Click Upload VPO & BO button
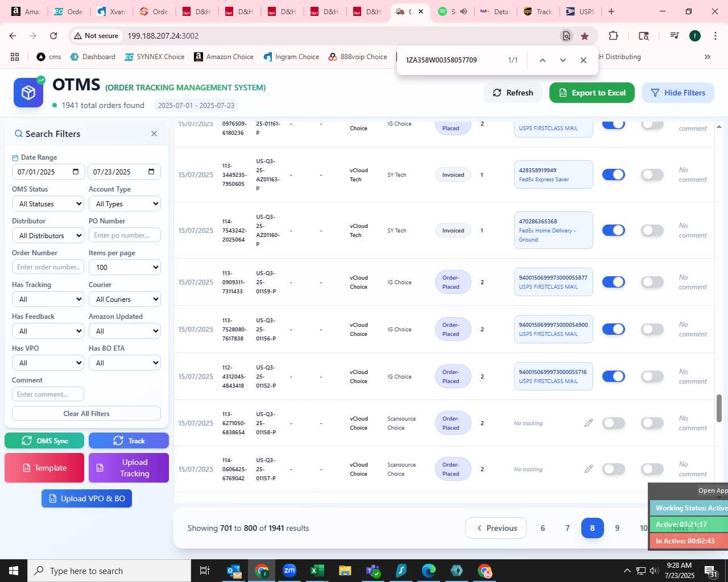This screenshot has width=728, height=582. (x=86, y=498)
